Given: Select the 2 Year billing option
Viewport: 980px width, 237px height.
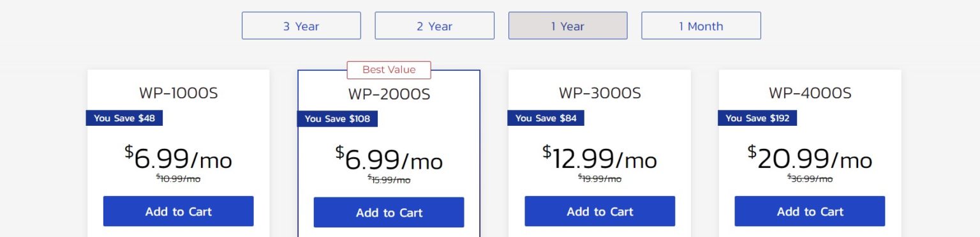Looking at the screenshot, I should tap(434, 26).
